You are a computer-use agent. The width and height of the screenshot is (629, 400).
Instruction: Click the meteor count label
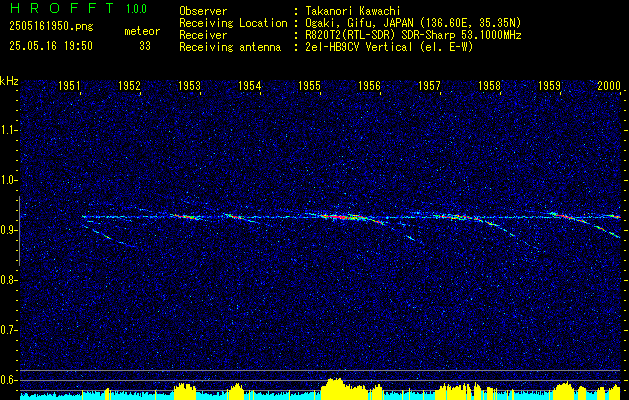click(142, 31)
